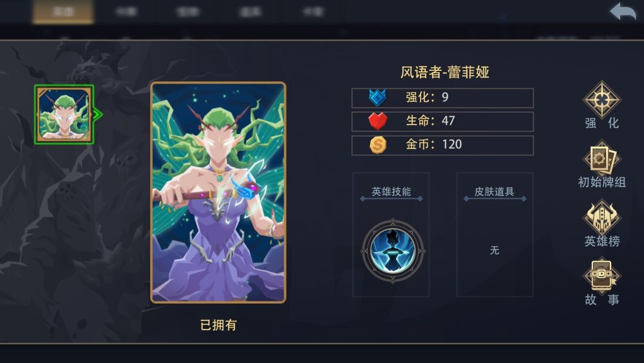The height and width of the screenshot is (363, 644).
Task: Click the 皮肤道具 skin item slot
Action: pyautogui.click(x=495, y=234)
